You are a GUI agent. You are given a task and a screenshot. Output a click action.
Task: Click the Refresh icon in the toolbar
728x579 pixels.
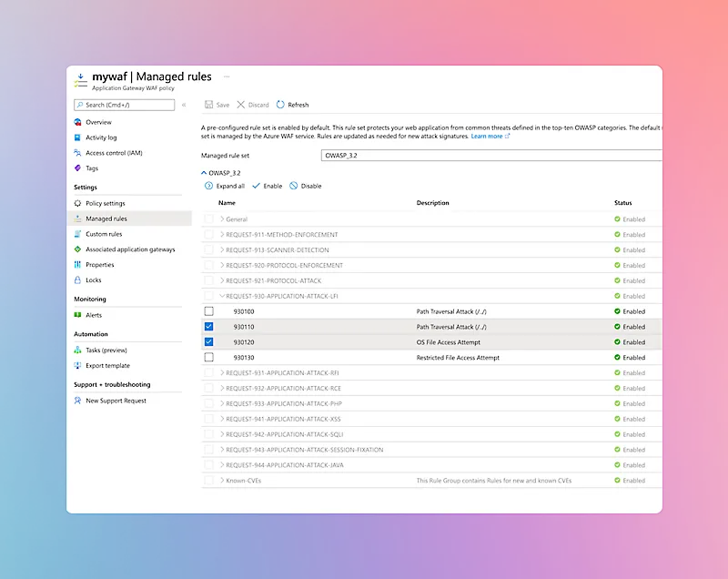pos(280,105)
